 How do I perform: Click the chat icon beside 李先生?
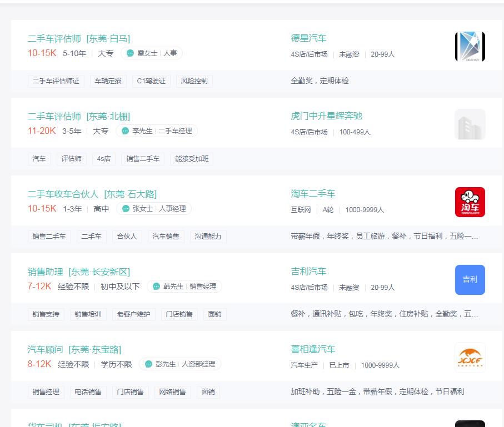point(126,131)
